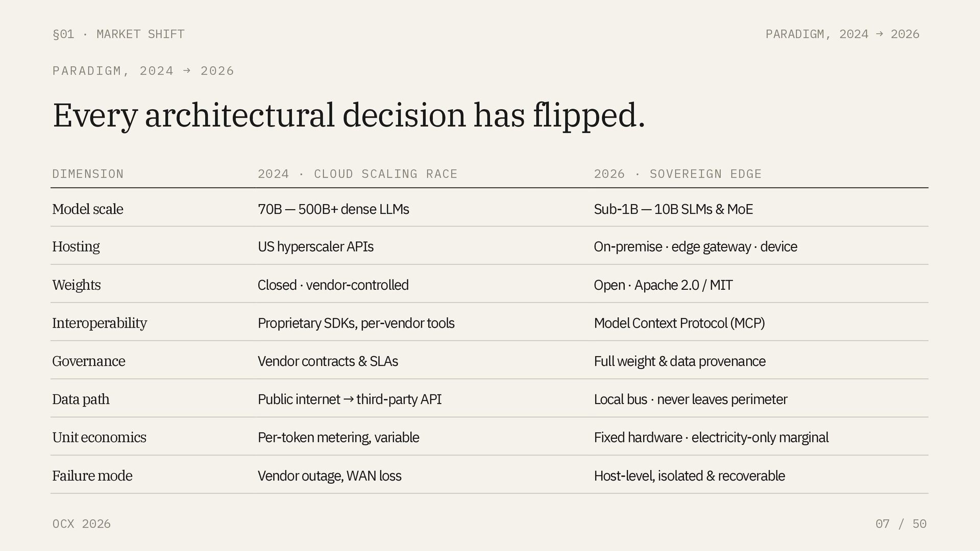The image size is (980, 551).
Task: Click the slide title 'Every architectural decision has flipped.'
Action: 349,115
